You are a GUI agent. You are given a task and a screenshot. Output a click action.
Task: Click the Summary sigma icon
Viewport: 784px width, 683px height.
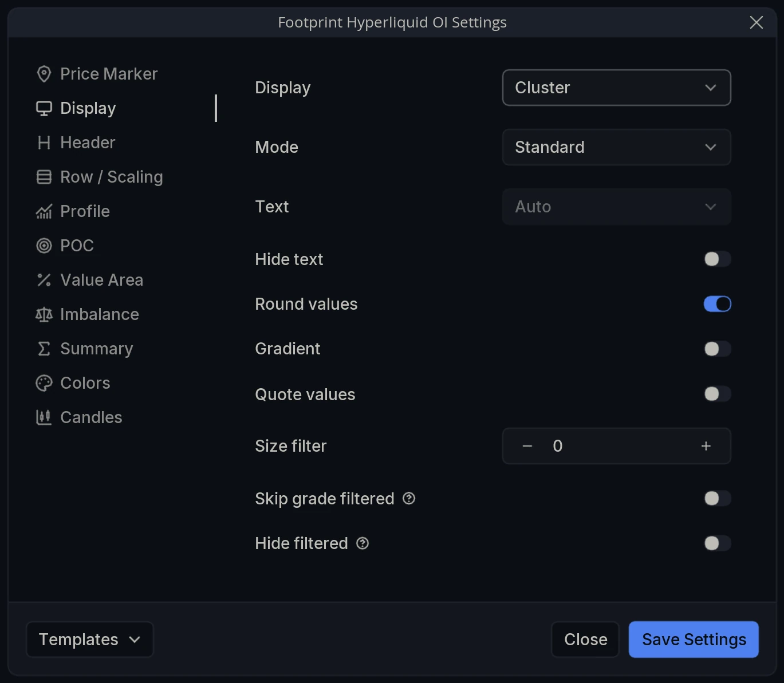click(x=44, y=349)
